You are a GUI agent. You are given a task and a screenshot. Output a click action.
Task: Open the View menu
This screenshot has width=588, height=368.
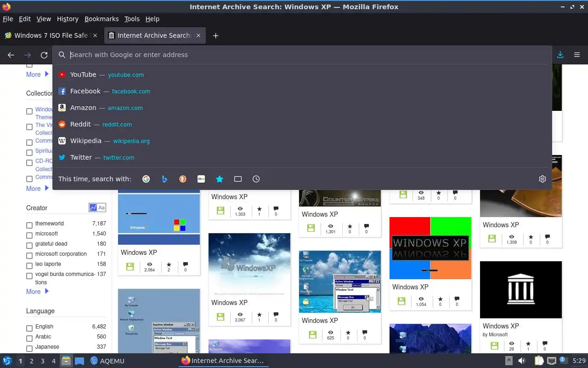pos(44,19)
